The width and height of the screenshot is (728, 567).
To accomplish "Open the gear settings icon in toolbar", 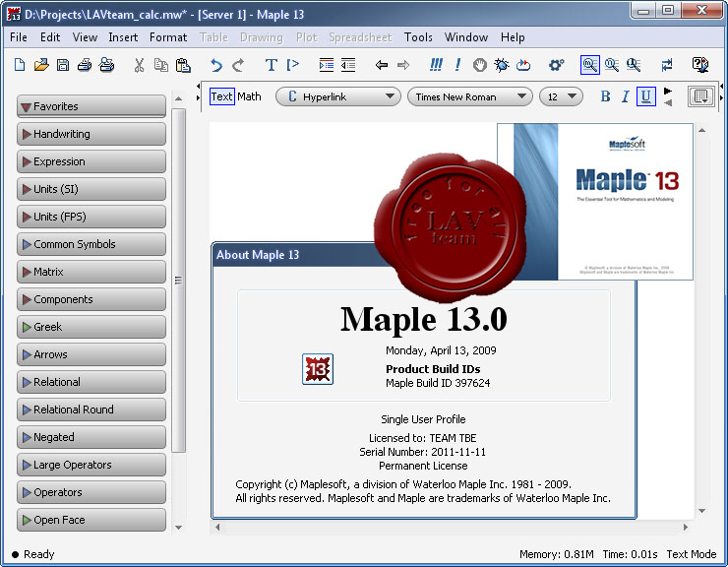I will click(x=556, y=65).
